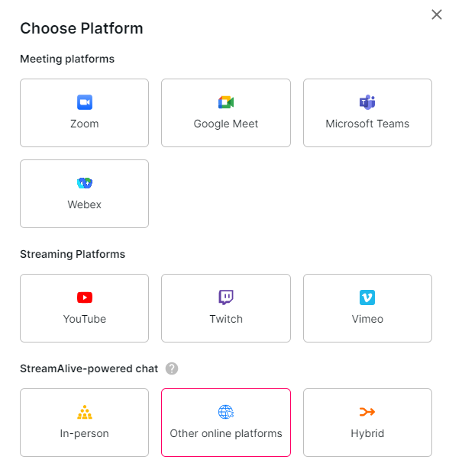The height and width of the screenshot is (476, 449).
Task: Select the Zoom platform card
Action: [85, 113]
